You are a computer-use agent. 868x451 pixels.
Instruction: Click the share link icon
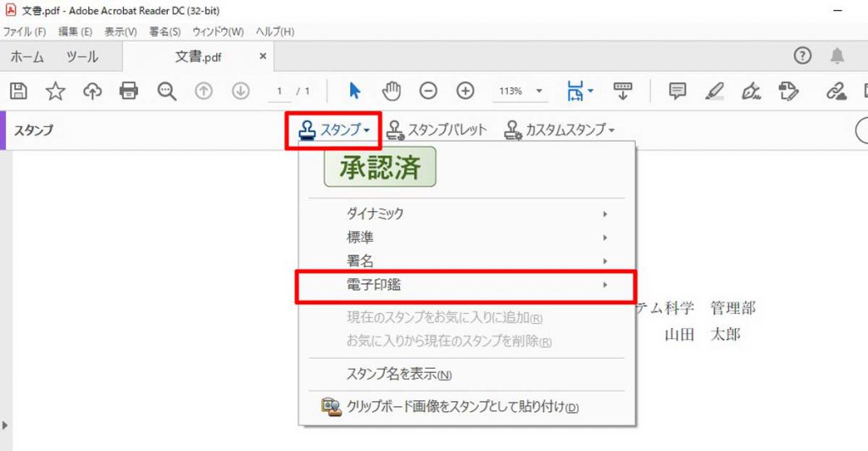pos(836,91)
